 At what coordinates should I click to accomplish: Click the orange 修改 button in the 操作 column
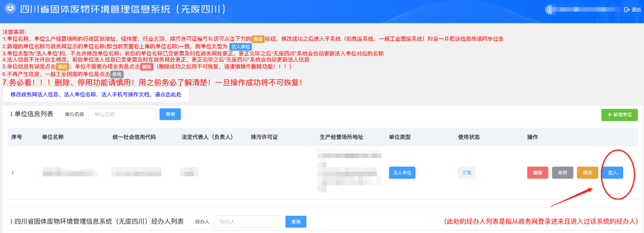click(587, 173)
